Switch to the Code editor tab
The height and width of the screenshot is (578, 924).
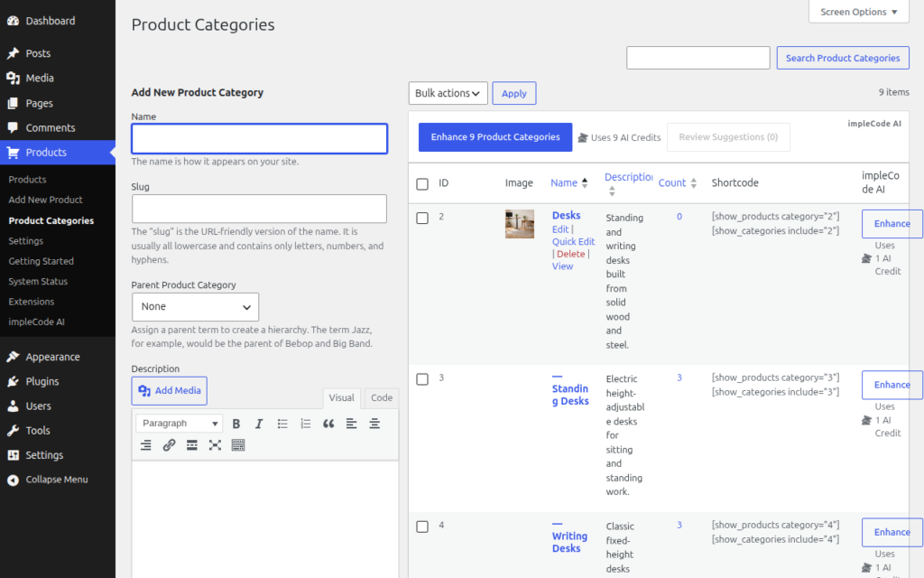(382, 397)
